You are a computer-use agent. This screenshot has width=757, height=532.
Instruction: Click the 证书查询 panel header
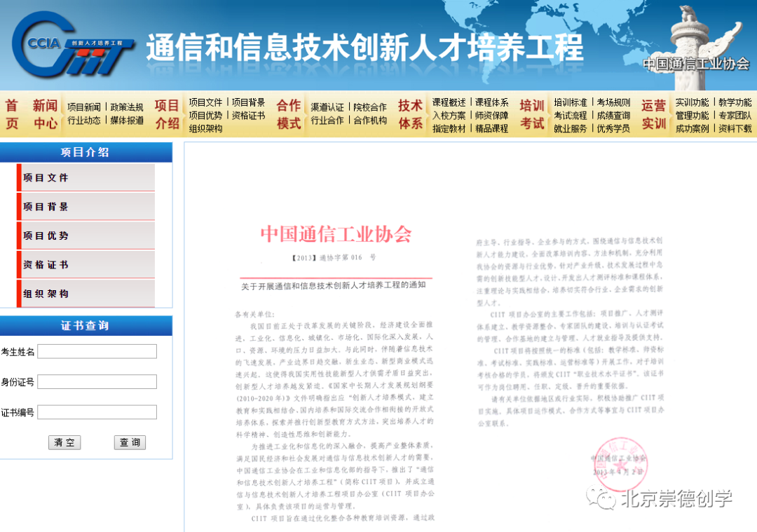point(86,326)
